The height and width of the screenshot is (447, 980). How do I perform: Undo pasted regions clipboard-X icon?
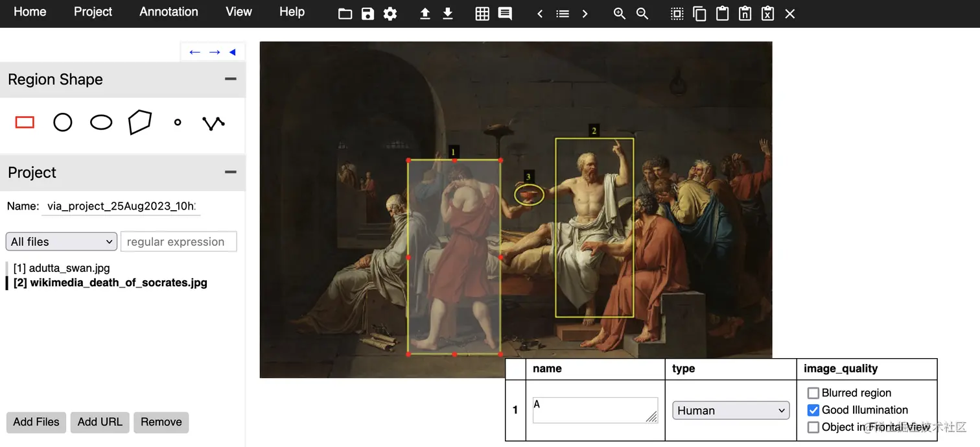pyautogui.click(x=767, y=14)
